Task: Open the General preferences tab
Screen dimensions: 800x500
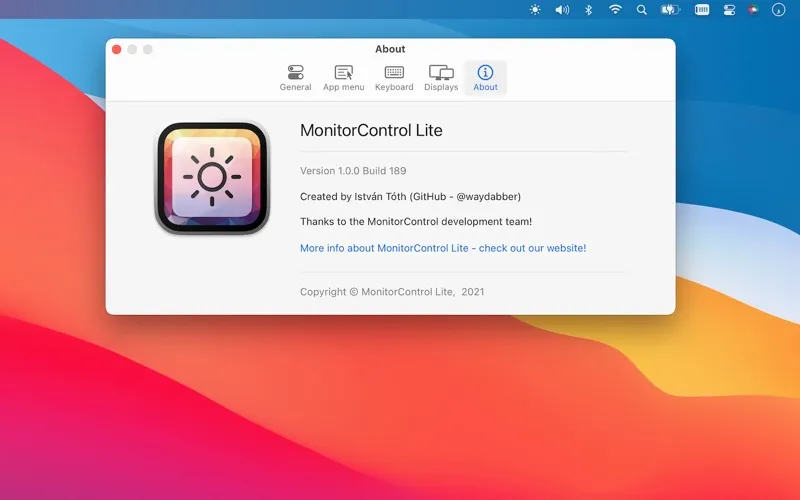Action: [x=295, y=78]
